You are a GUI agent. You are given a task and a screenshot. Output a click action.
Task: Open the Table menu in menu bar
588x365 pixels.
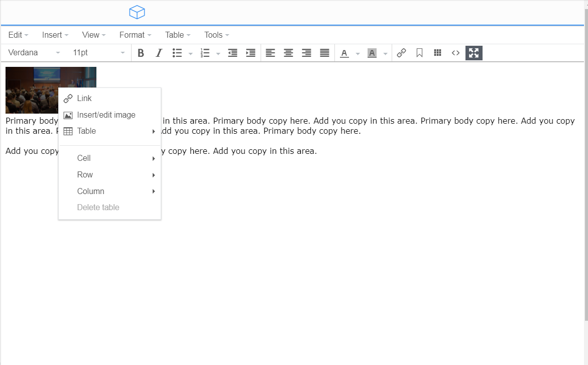178,35
